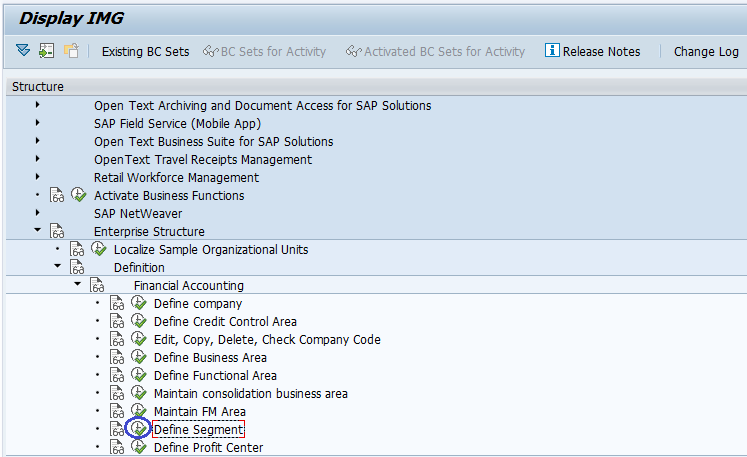Click BC Sets for Activity button

point(264,51)
